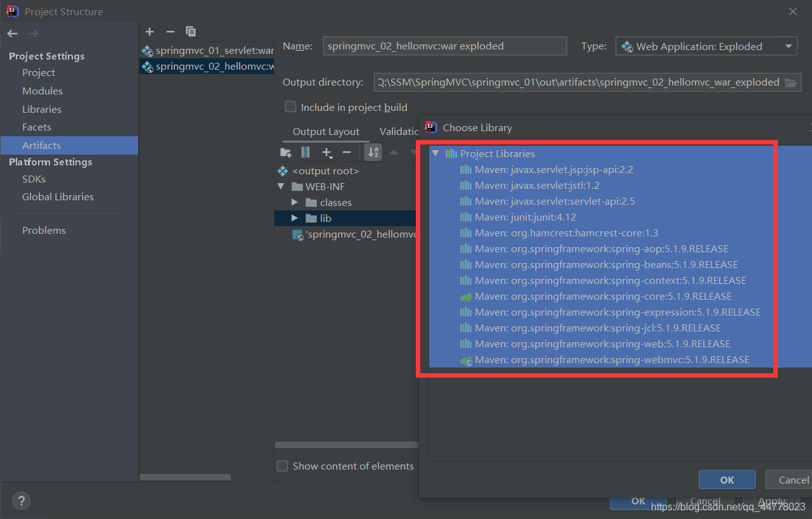Select the springmvc_01_servlet:war artifact
Viewport: 812px width, 519px height.
[207, 50]
